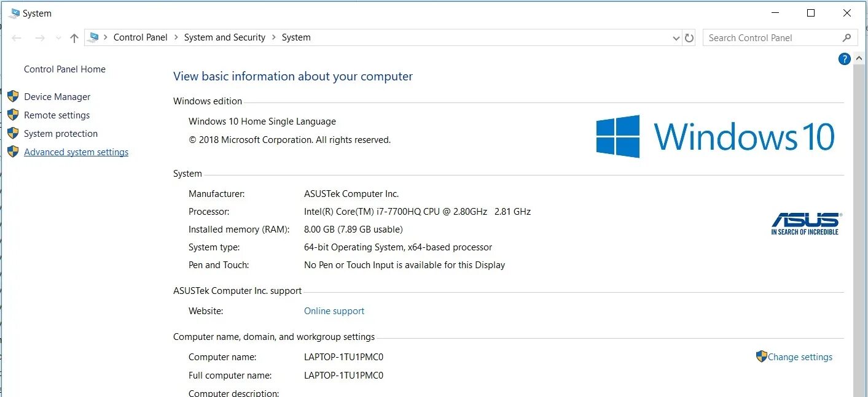The height and width of the screenshot is (397, 868).
Task: Click the ASUSTek Computer Inc. manufacturer value
Action: (351, 194)
